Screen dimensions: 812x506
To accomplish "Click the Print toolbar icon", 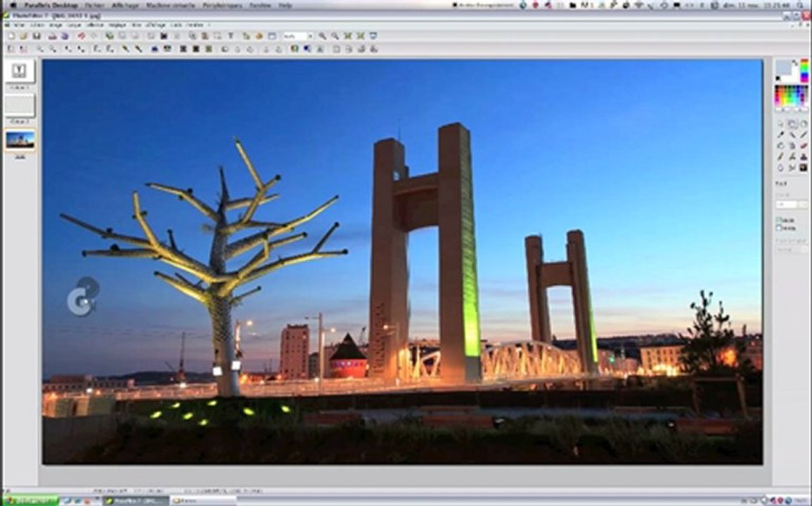I will pos(52,37).
